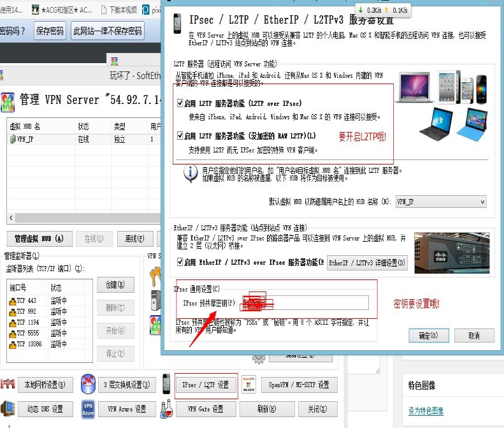Click the hub list horizontal scrollbar left arrow
The width and height of the screenshot is (504, 428).
pos(11,218)
